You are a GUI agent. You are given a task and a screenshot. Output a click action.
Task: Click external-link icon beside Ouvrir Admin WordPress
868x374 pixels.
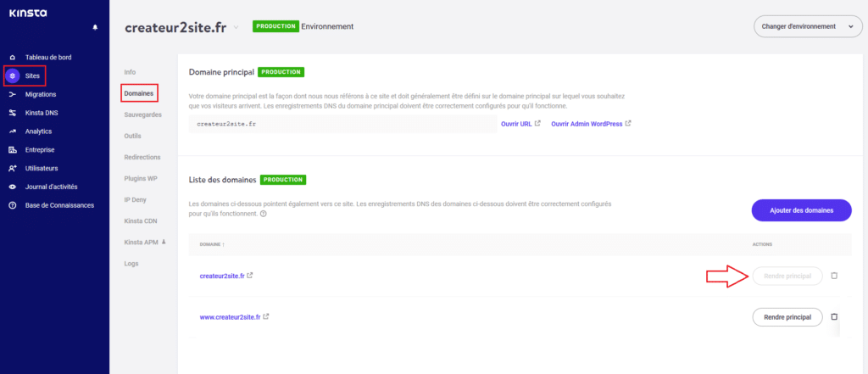click(628, 124)
